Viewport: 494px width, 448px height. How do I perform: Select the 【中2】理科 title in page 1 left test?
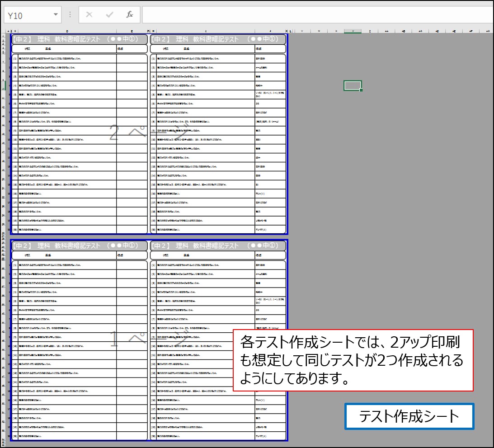pos(80,246)
